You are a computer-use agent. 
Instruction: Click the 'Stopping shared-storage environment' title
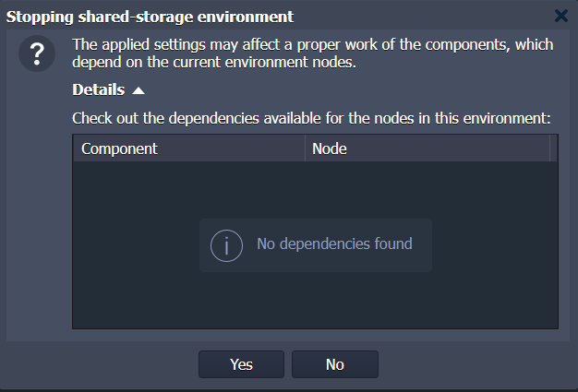150,17
